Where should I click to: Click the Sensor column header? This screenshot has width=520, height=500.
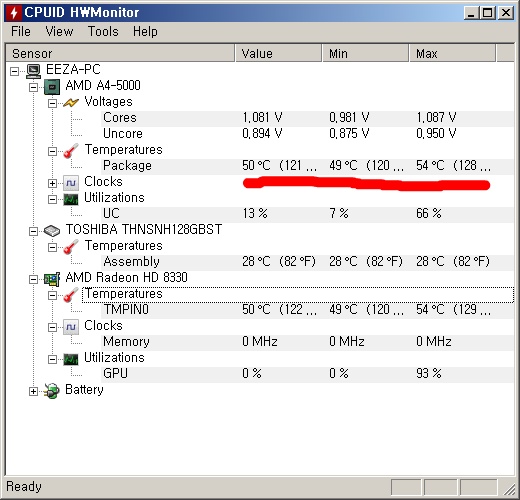(x=120, y=53)
